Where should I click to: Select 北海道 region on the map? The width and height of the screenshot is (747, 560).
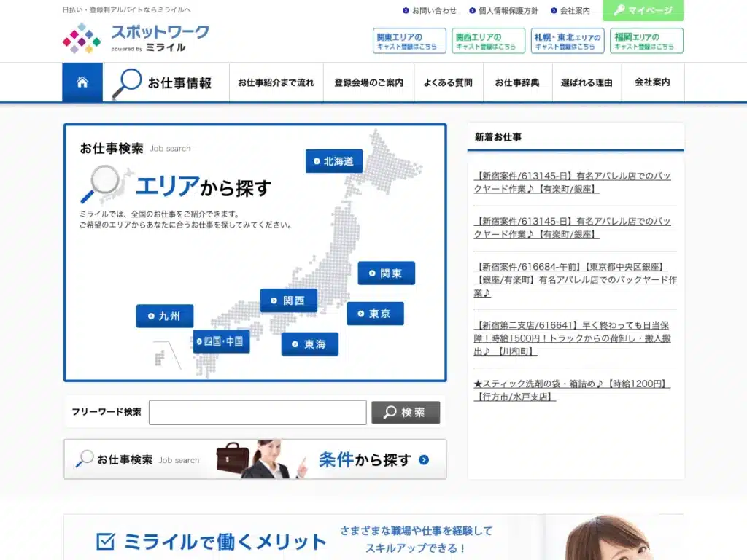pos(334,161)
